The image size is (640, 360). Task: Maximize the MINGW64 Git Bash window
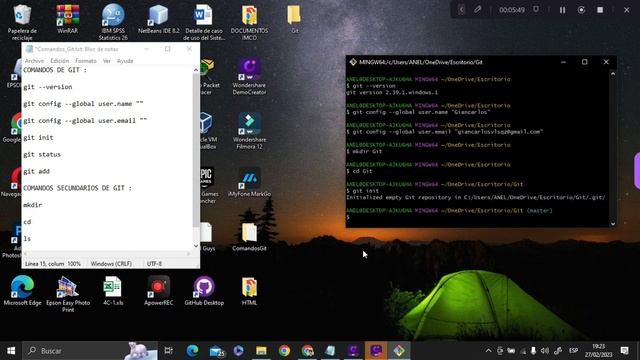tap(584, 62)
